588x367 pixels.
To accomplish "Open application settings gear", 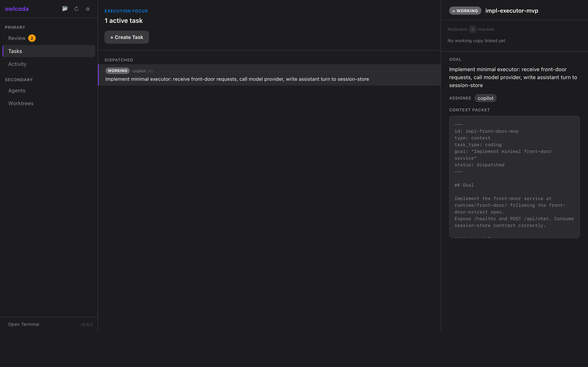I will click(x=88, y=9).
